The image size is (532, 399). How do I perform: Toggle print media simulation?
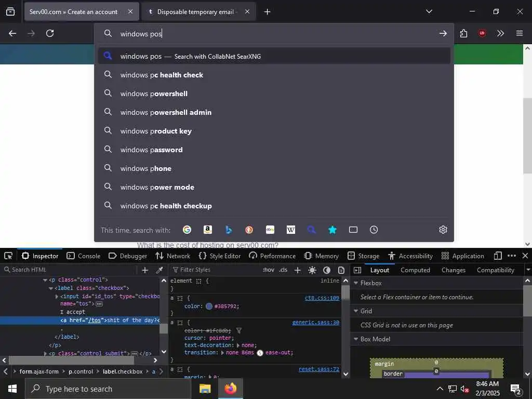click(341, 270)
